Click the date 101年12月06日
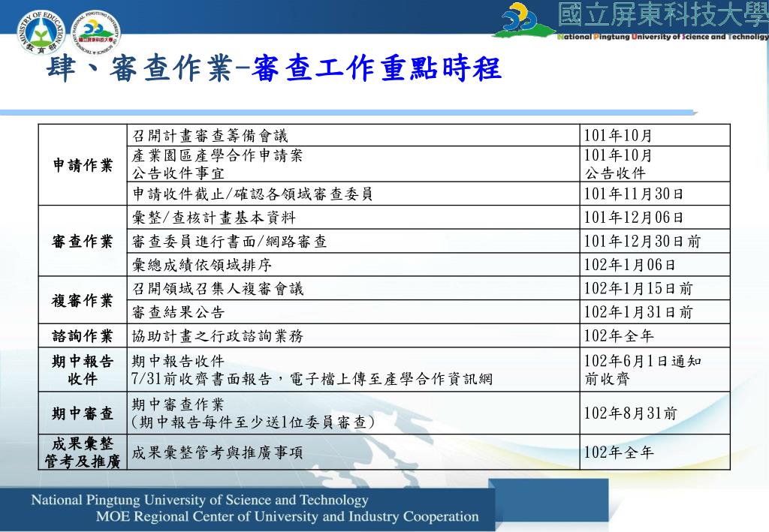Image resolution: width=769 pixels, height=532 pixels. [x=634, y=218]
